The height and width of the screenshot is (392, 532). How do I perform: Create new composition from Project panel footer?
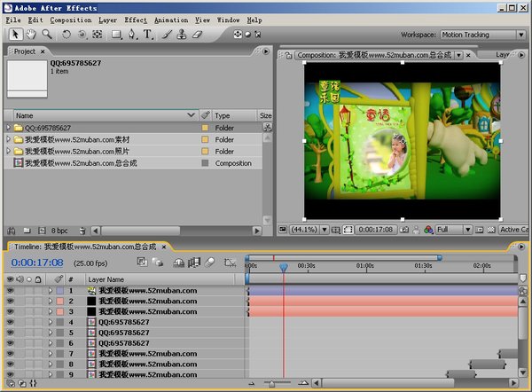point(42,231)
